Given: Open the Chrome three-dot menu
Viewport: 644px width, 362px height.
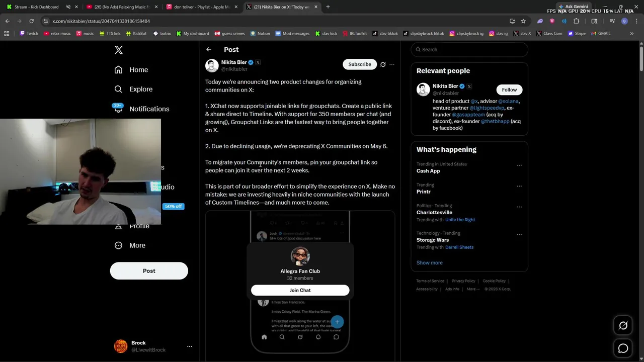Looking at the screenshot, I should (636, 21).
